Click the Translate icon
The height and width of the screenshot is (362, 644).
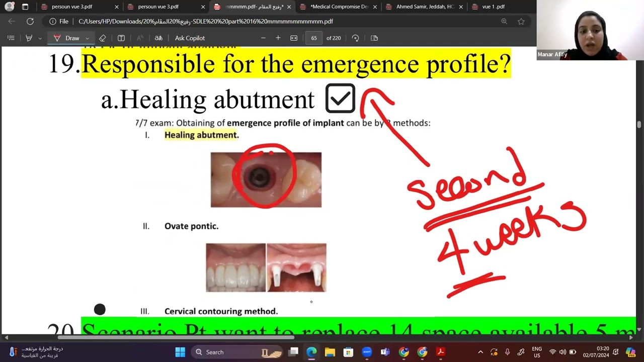(x=158, y=38)
